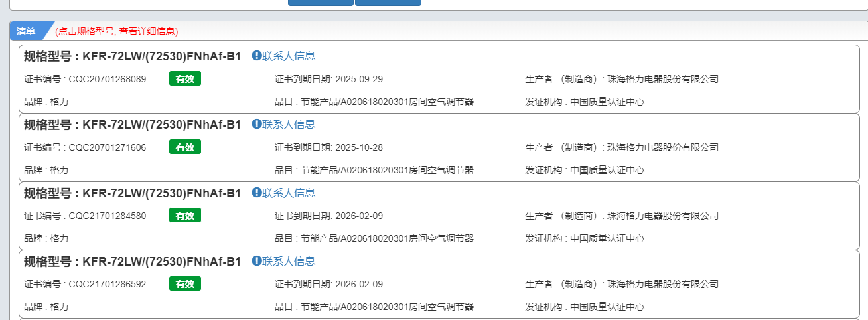Image resolution: width=868 pixels, height=320 pixels.
Task: Open 联系人信息 for certificate CQC21701286592
Action: pyautogui.click(x=289, y=262)
